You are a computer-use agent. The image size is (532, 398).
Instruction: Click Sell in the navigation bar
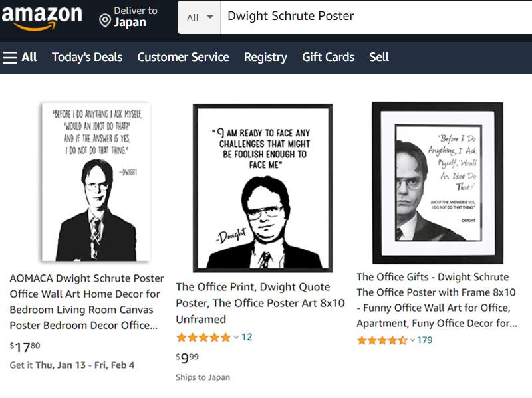pos(379,57)
